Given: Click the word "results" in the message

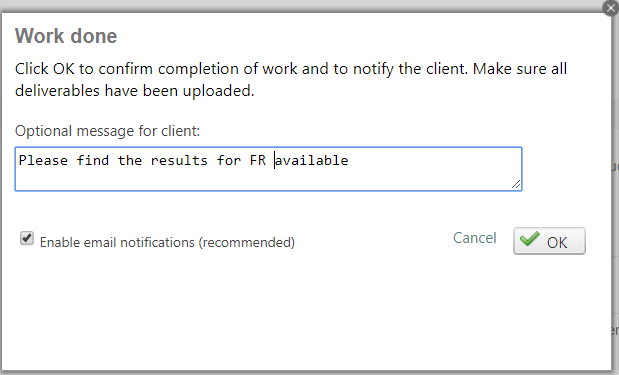Looking at the screenshot, I should [179, 161].
